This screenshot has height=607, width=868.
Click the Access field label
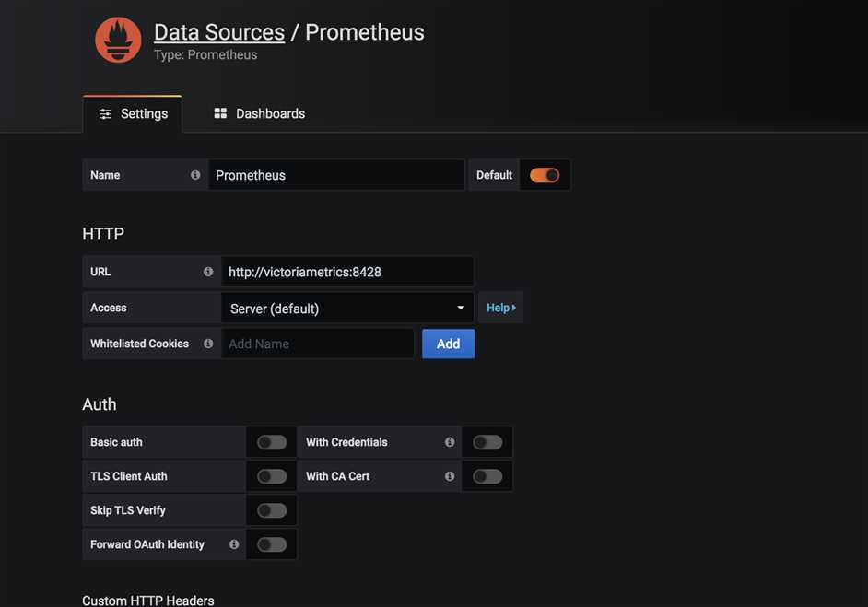[109, 308]
